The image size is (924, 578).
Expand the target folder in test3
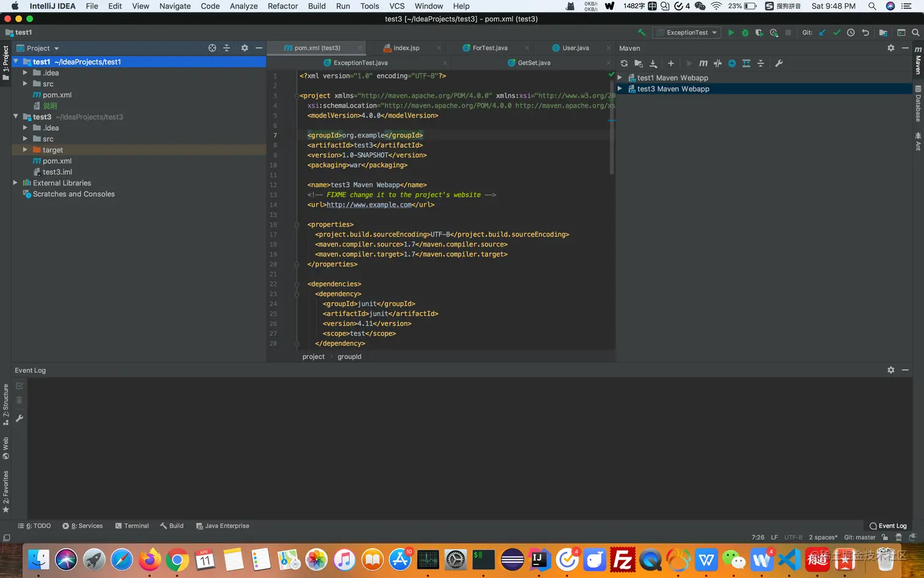(25, 150)
